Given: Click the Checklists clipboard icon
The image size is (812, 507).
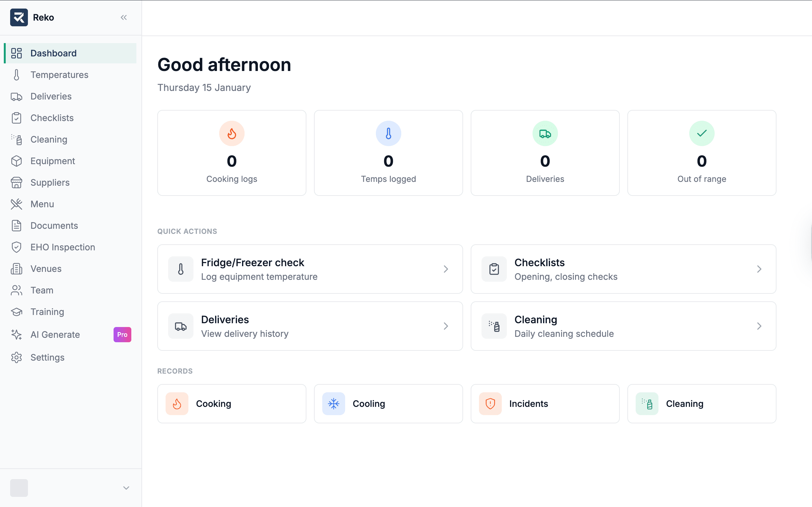Looking at the screenshot, I should [16, 118].
